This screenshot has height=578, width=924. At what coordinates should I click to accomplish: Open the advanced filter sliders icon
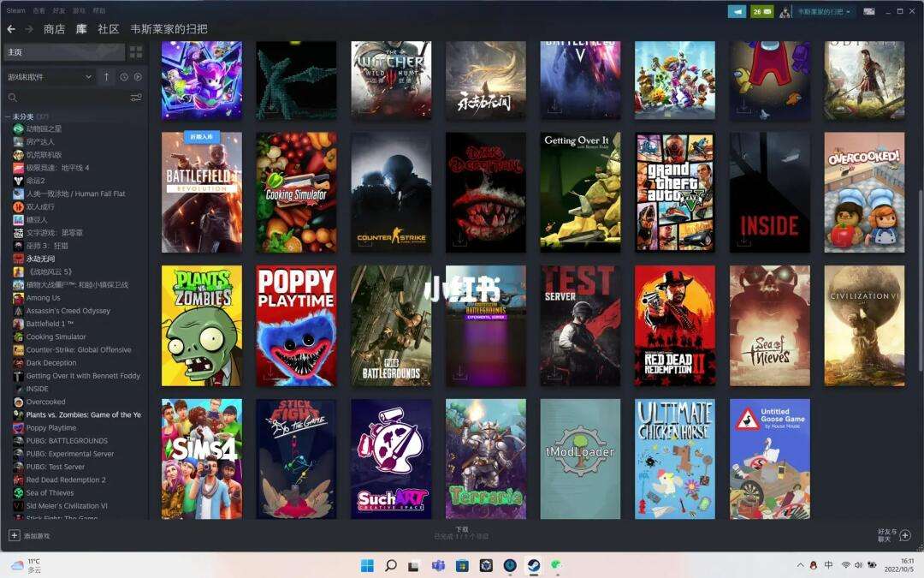136,98
